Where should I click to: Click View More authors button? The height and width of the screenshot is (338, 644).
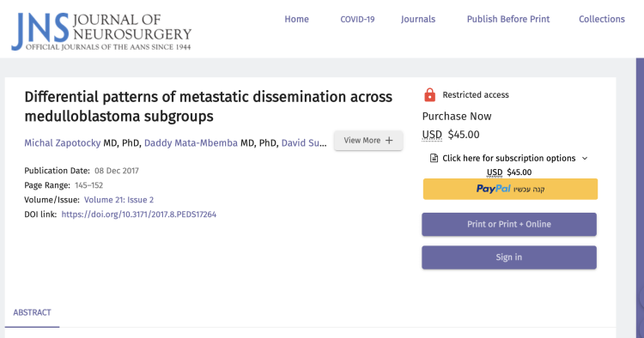(x=368, y=141)
